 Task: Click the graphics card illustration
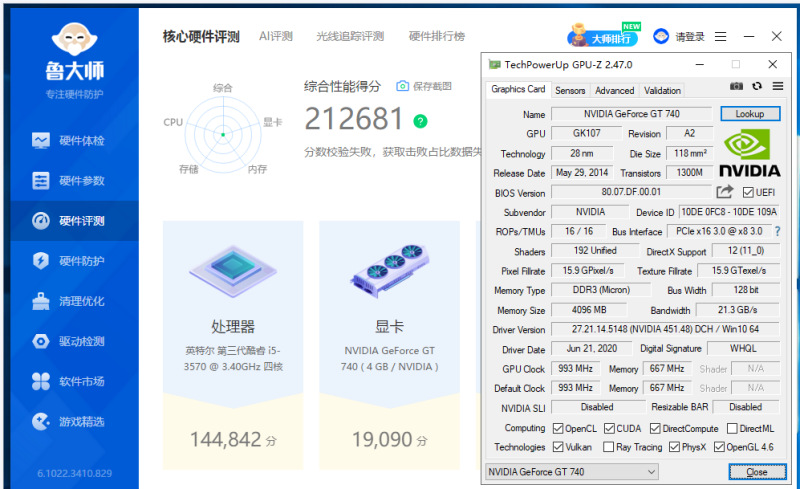(389, 271)
